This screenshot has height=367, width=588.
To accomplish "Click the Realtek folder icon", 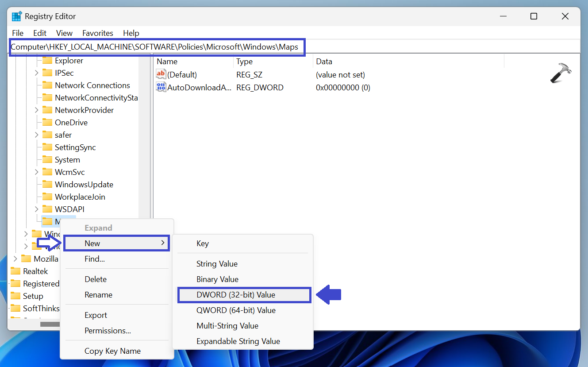I will click(x=15, y=271).
